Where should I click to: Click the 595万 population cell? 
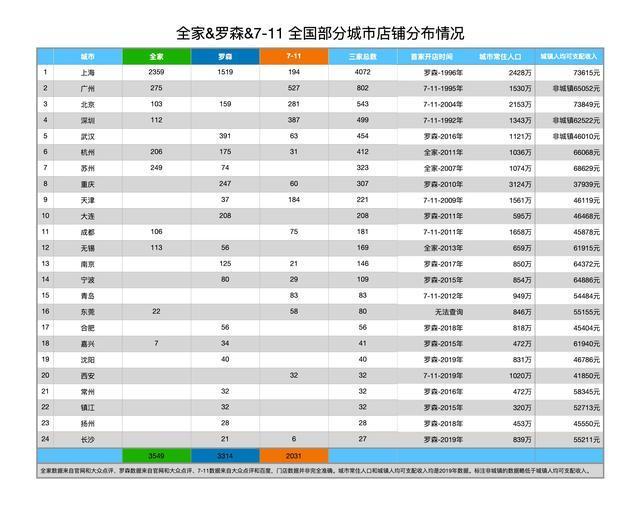pos(500,216)
